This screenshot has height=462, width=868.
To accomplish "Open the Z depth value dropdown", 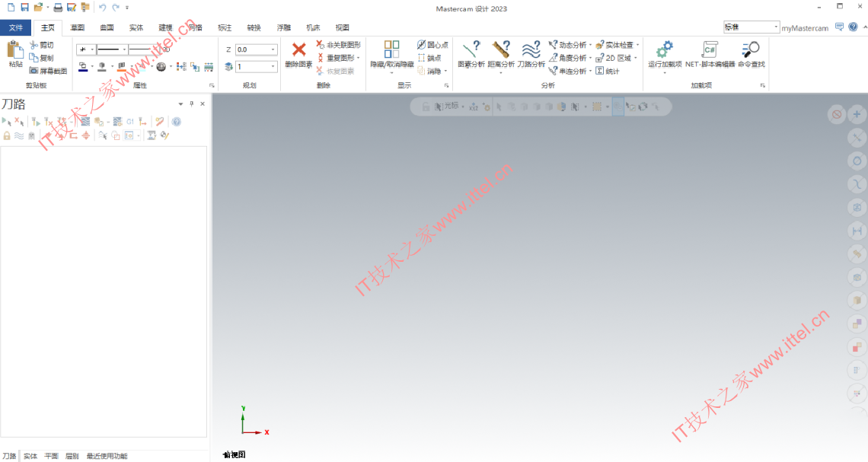I will coord(273,49).
